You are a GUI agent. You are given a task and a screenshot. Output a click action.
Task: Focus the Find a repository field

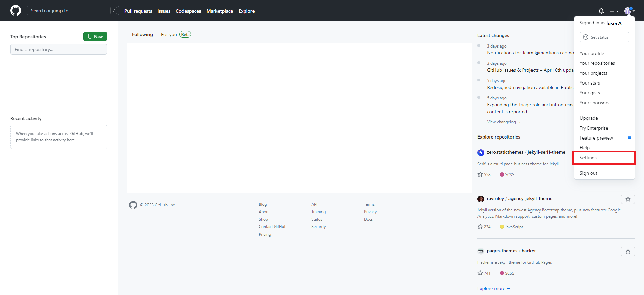point(58,49)
